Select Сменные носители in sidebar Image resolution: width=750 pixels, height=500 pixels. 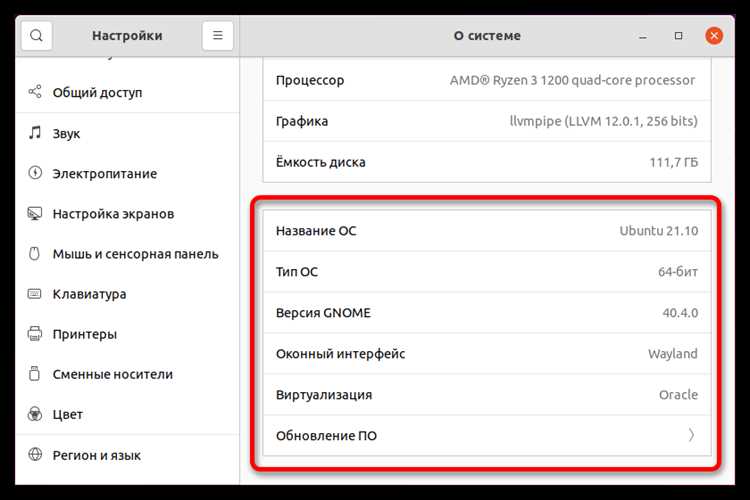(127, 374)
